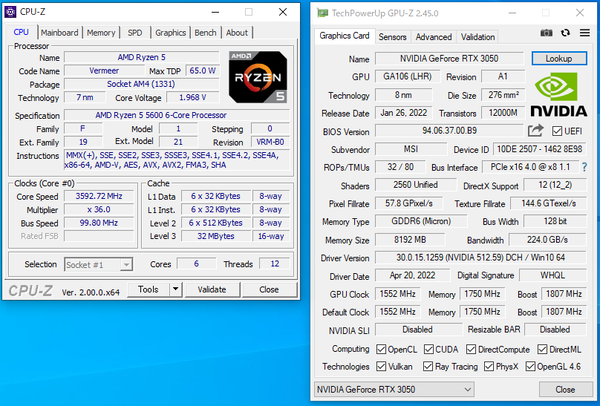This screenshot has height=406, width=600.
Task: Open the Bench tab
Action: [x=205, y=33]
